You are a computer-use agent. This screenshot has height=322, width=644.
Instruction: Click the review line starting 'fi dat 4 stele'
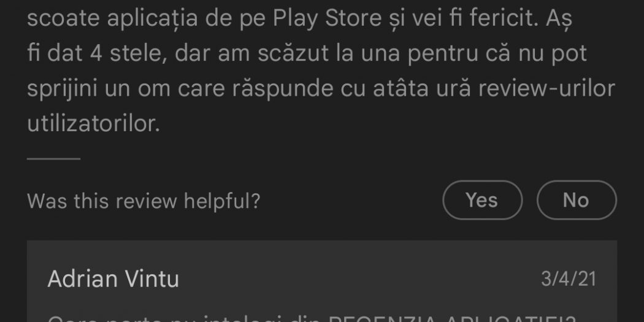[307, 54]
